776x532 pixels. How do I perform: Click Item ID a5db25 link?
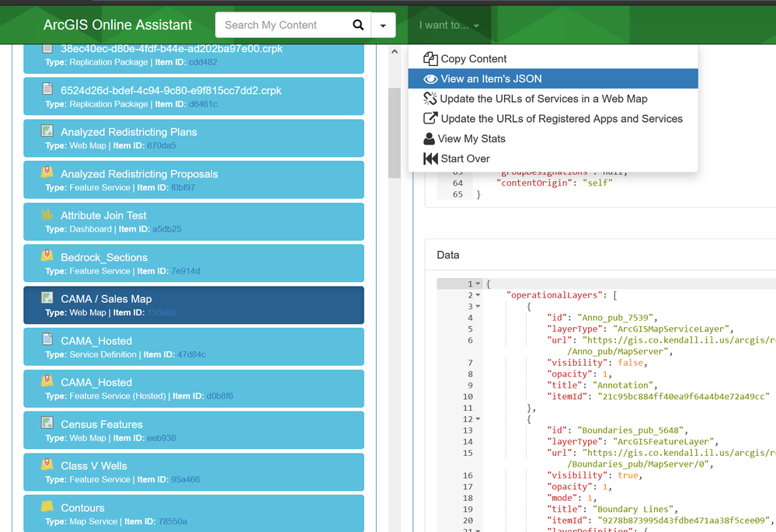click(x=167, y=229)
